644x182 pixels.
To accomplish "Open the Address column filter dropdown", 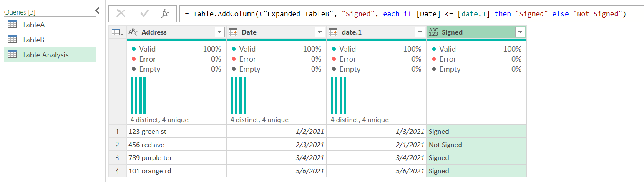I will point(220,32).
